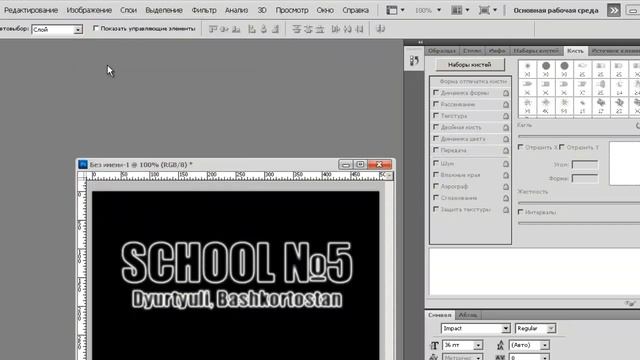Toggle lock icon for Передача
640x360 pixels.
(506, 150)
